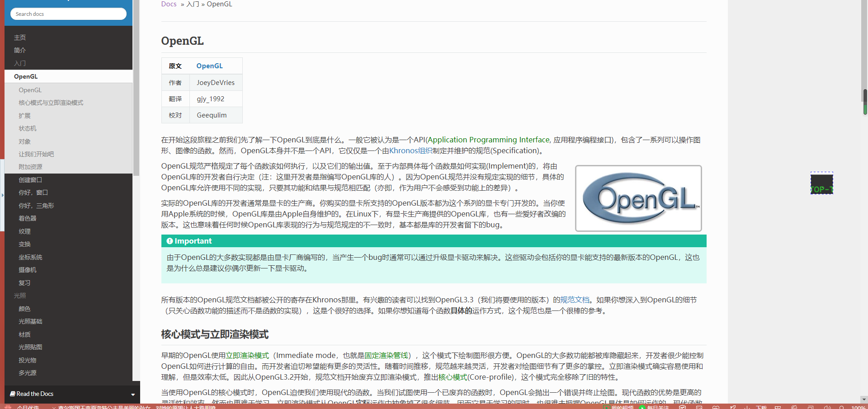The height and width of the screenshot is (409, 868).
Task: Click the OpenGL page title heading
Action: tap(182, 41)
